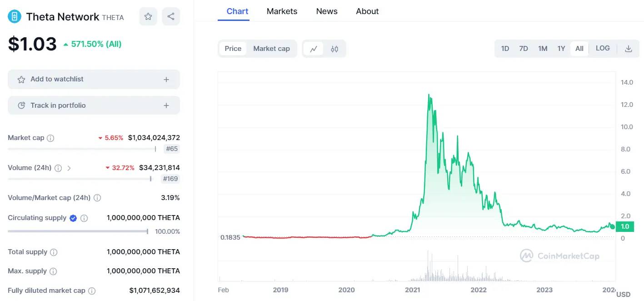Show Max. supply info icon
Viewport: 644px width, 301px height.
(53, 271)
